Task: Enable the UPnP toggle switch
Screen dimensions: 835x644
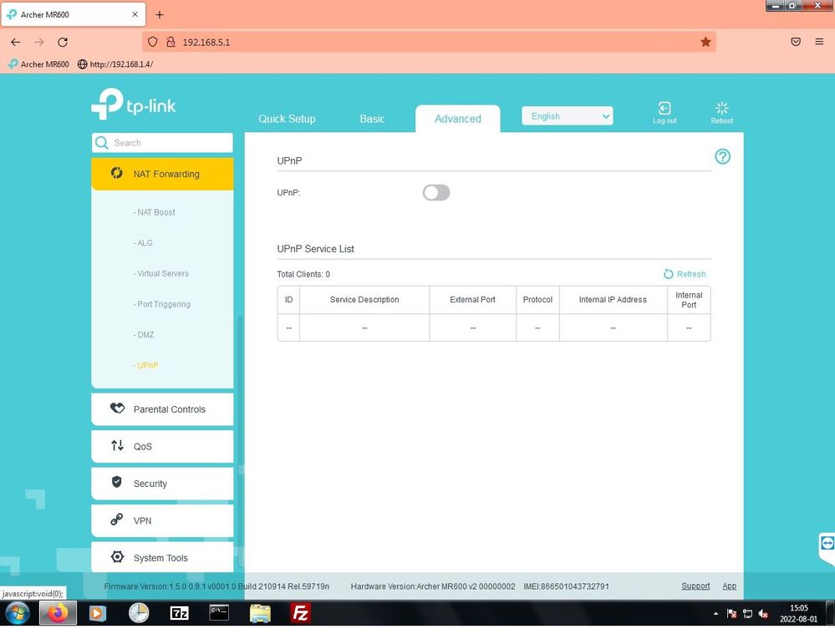Action: pos(436,193)
